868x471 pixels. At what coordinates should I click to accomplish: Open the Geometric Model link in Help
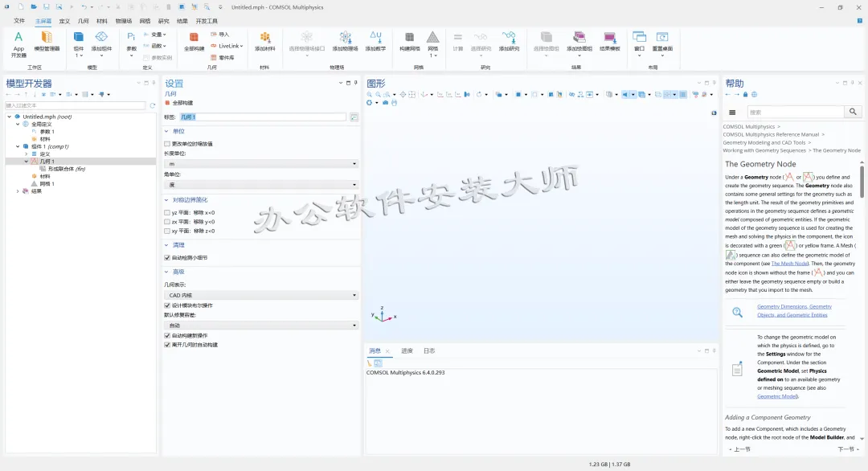click(778, 396)
